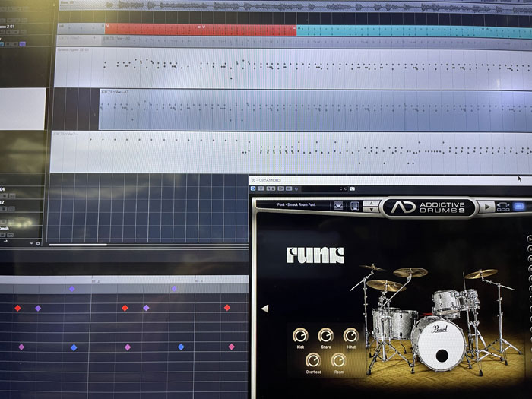Image resolution: width=532 pixels, height=399 pixels.
Task: Click the save preset disk icon in Addictive Drums
Action: [355, 206]
